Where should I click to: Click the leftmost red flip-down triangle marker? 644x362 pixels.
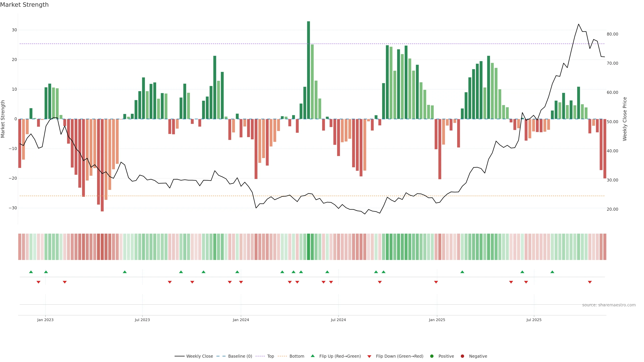pos(39,282)
